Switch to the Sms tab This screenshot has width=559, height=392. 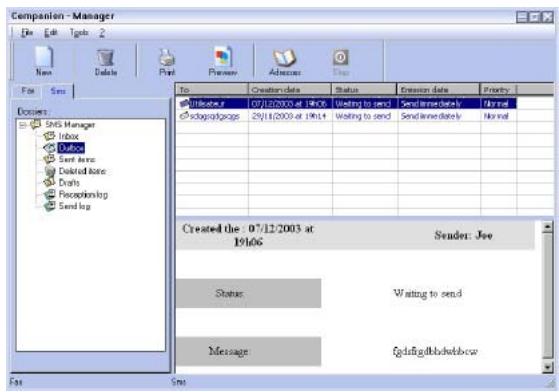(x=58, y=91)
